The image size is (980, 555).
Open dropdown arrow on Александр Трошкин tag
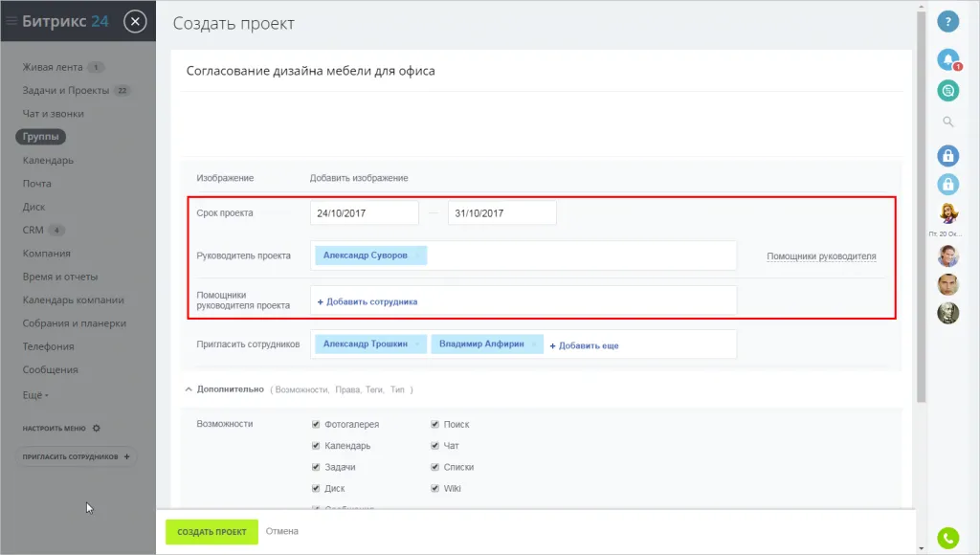point(417,344)
